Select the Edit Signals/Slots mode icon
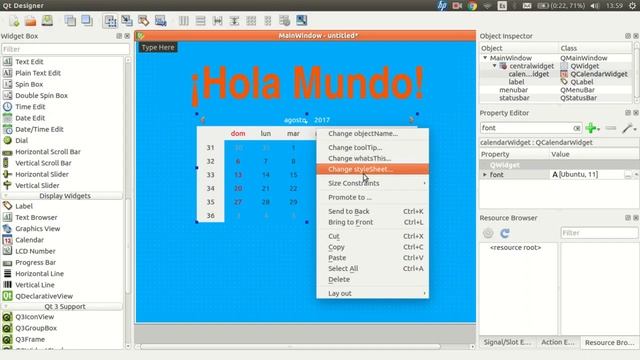 tap(127, 20)
